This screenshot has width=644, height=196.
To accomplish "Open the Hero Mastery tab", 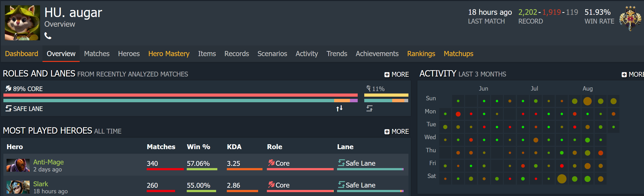I will (x=169, y=53).
